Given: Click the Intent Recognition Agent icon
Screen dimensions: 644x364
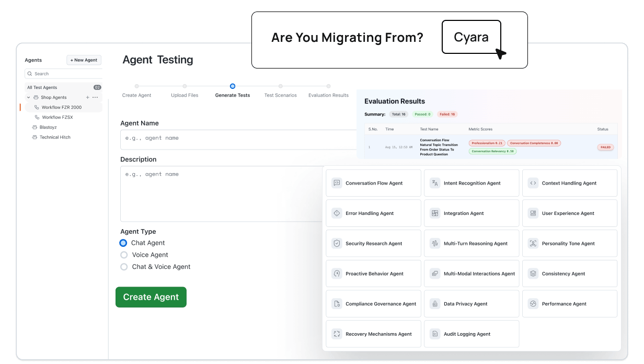Looking at the screenshot, I should 435,183.
